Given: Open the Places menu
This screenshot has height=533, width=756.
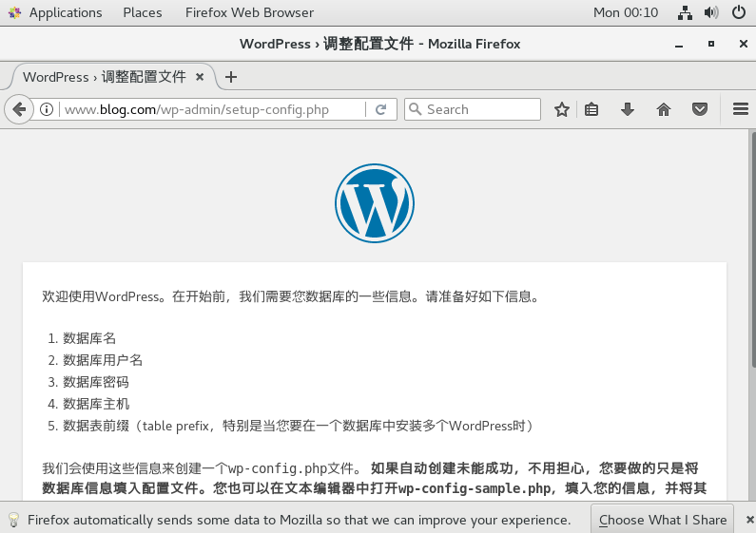Looking at the screenshot, I should [x=143, y=12].
